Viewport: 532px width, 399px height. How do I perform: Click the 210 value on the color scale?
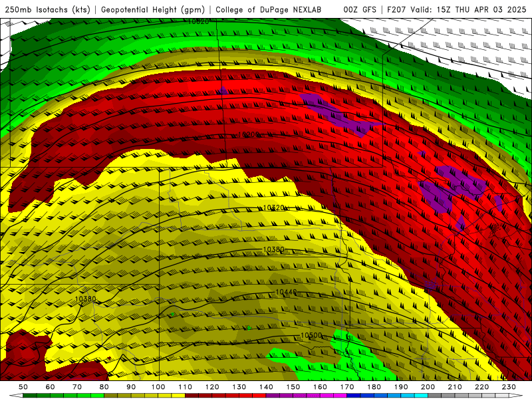455,387
